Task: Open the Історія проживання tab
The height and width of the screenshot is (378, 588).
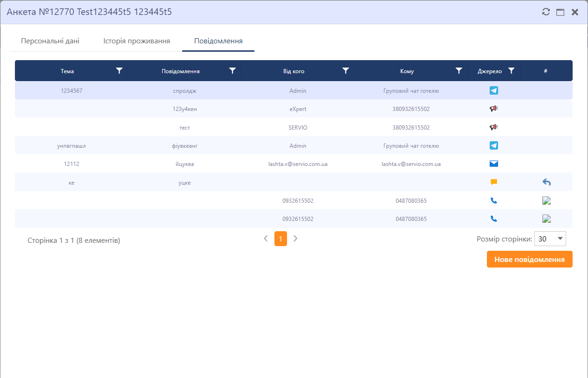Action: [x=137, y=41]
